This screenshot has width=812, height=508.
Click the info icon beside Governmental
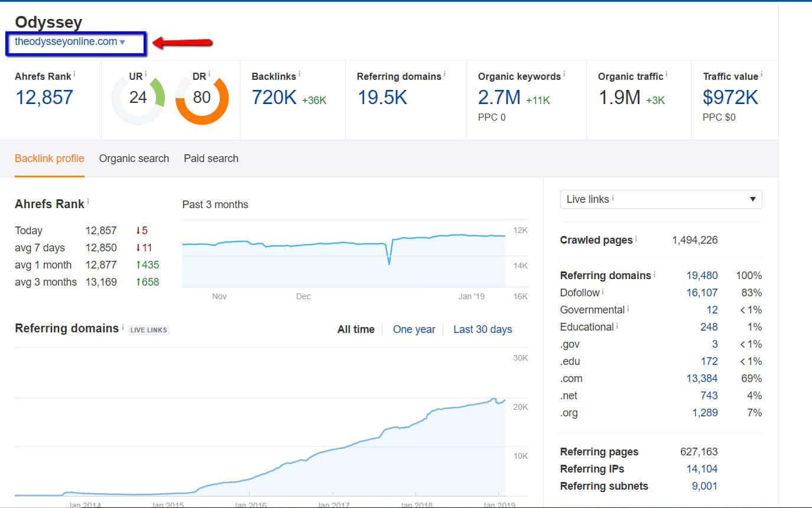point(628,309)
